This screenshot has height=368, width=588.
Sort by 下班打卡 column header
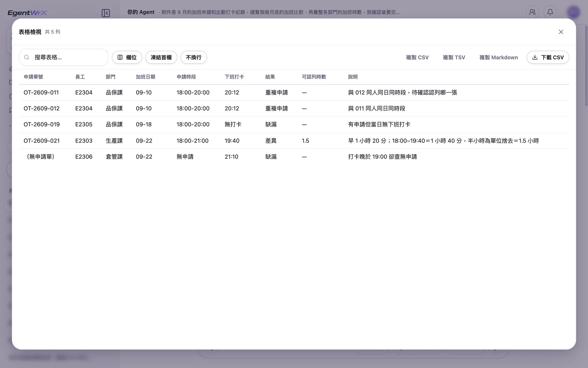234,77
